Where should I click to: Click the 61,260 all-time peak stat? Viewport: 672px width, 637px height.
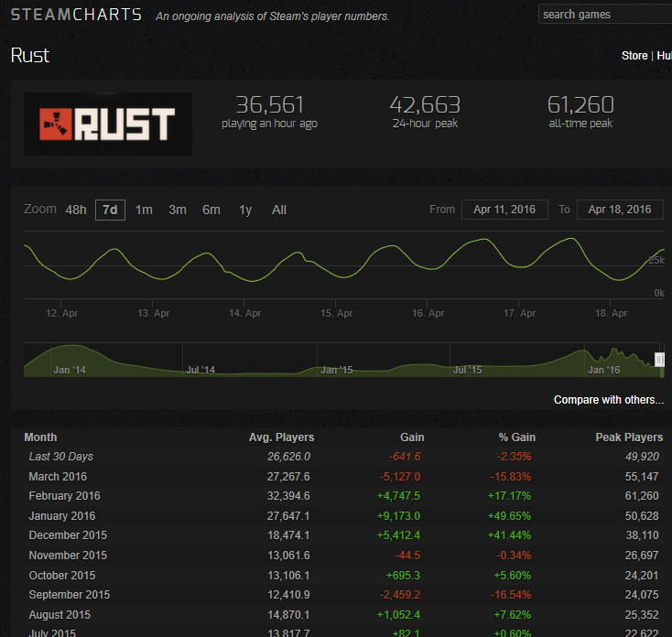point(580,112)
